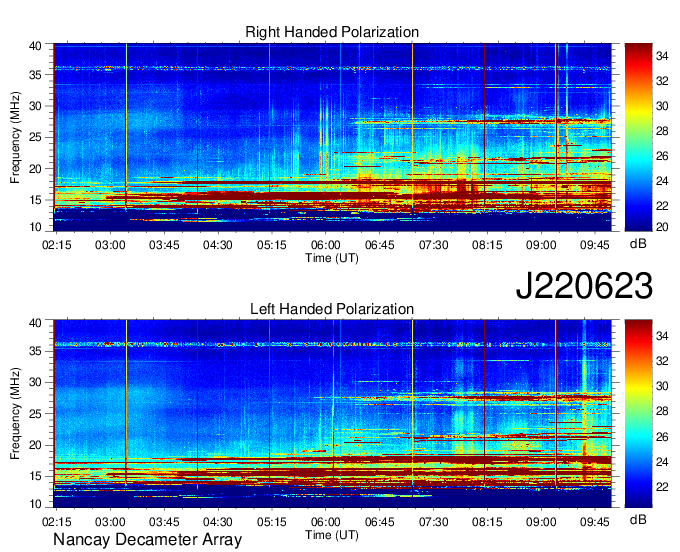The image size is (680, 552).
Task: Click the "Nancay Decameter Array" caption
Action: 147,539
